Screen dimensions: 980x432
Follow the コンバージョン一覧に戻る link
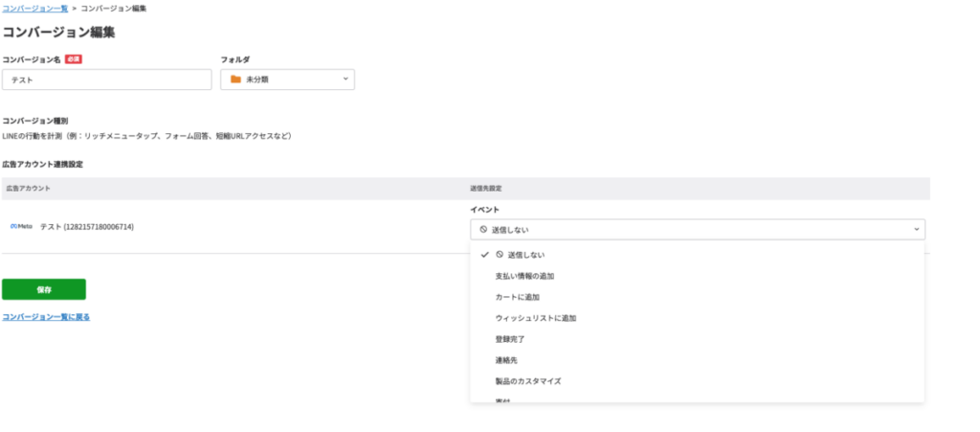[x=46, y=317]
